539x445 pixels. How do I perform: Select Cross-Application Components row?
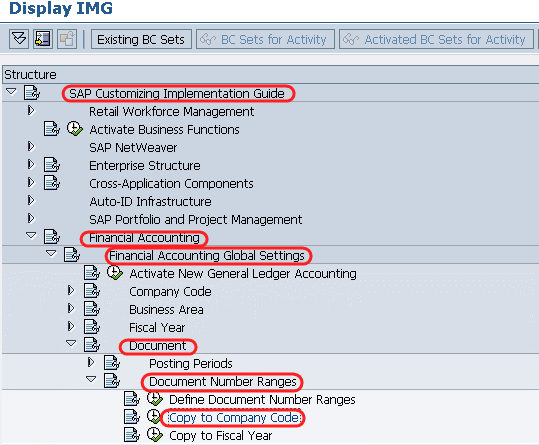(x=171, y=184)
